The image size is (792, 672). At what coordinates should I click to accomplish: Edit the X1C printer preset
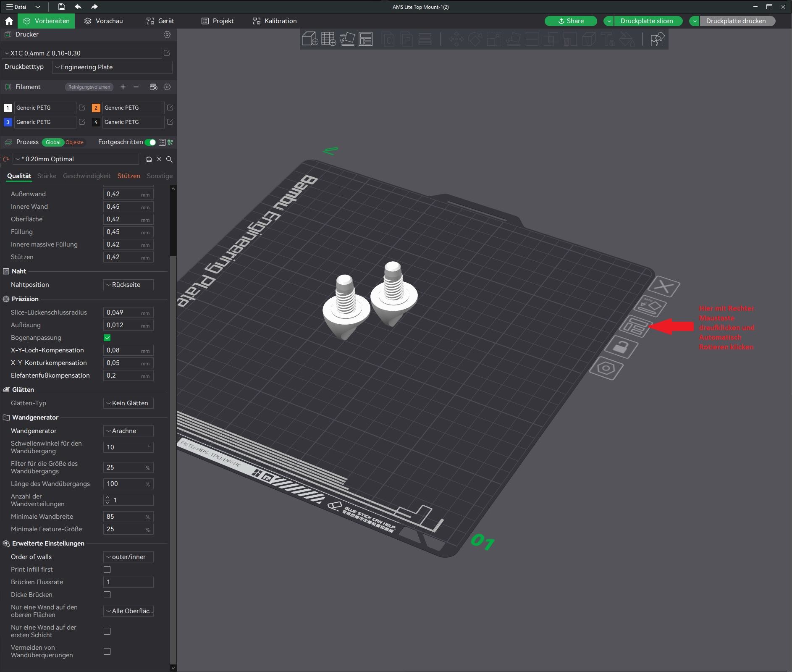167,53
